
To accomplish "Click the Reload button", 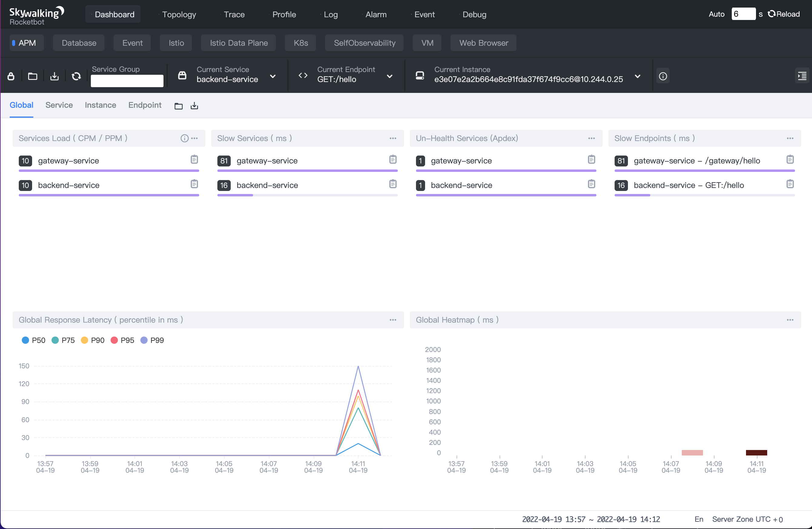I will point(784,14).
